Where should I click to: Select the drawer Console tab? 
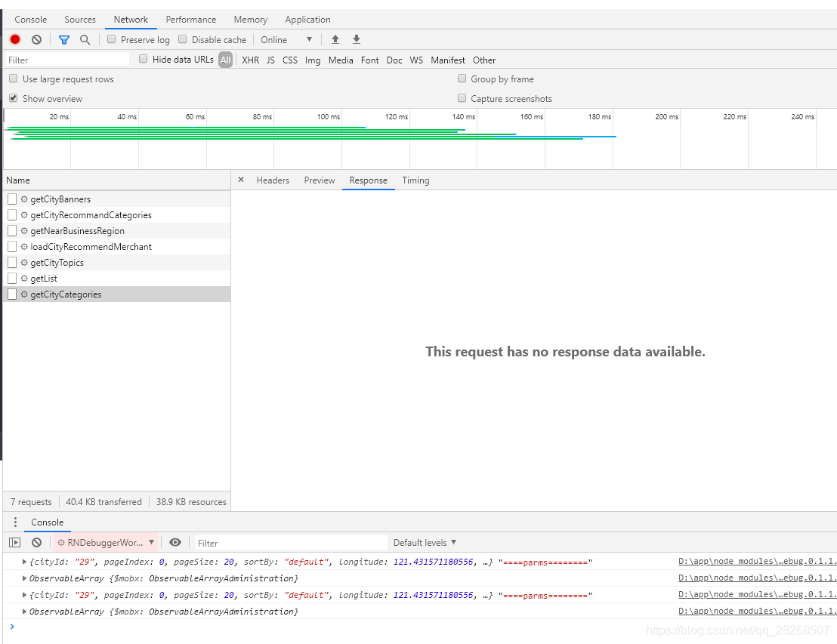[x=48, y=522]
